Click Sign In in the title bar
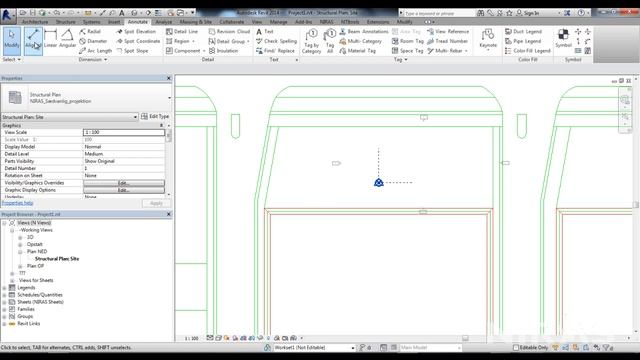 [527, 13]
